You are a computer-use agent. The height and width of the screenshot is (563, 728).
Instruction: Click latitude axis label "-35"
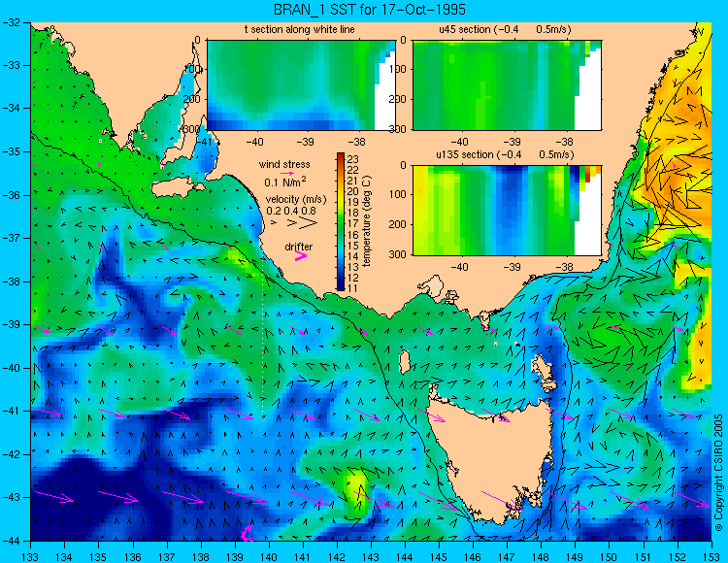click(x=10, y=151)
